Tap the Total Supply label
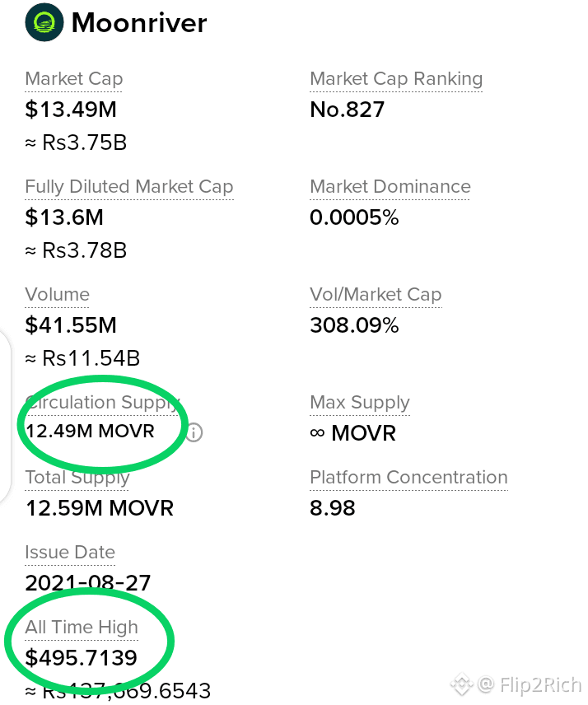588x705 pixels. pos(77,478)
